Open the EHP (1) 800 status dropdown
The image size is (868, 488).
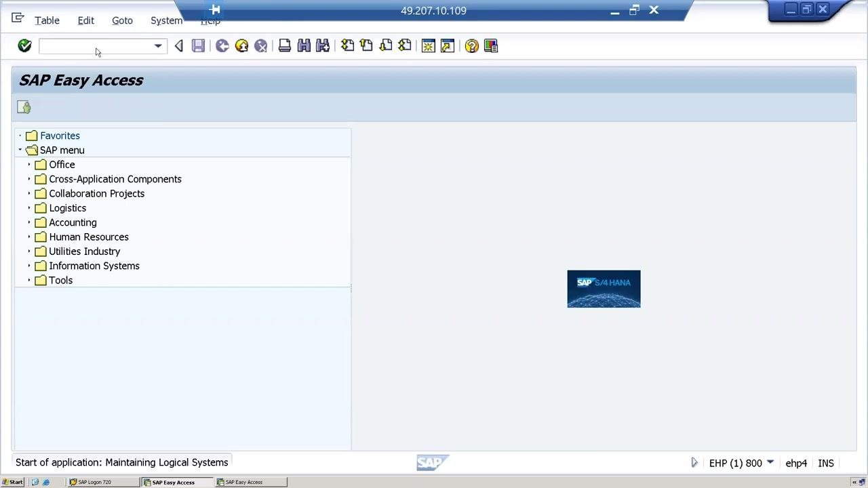click(x=770, y=462)
